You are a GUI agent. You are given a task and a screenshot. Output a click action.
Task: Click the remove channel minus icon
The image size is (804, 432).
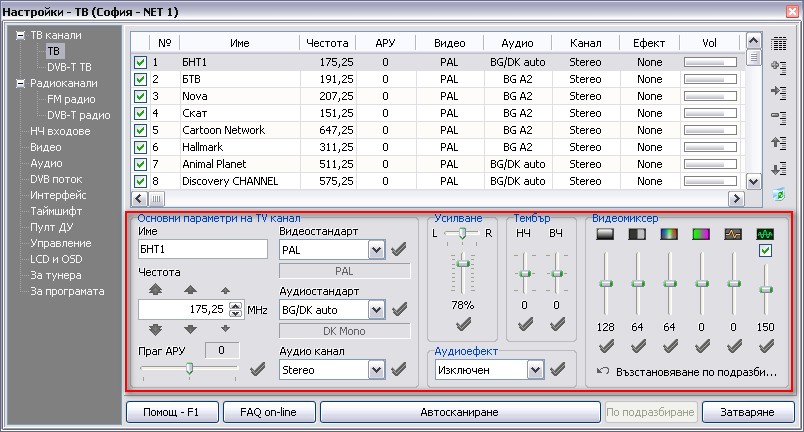(778, 117)
